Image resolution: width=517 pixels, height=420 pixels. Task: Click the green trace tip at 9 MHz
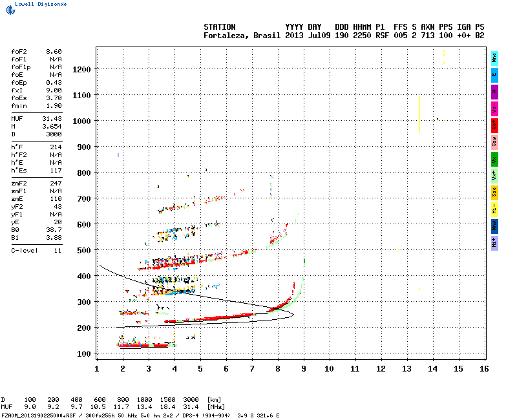coord(304,262)
